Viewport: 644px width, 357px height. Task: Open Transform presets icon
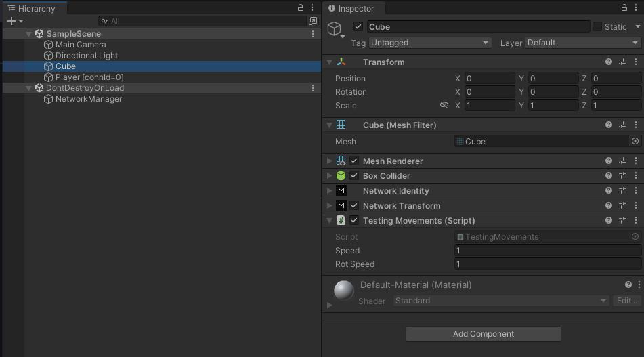tap(622, 62)
